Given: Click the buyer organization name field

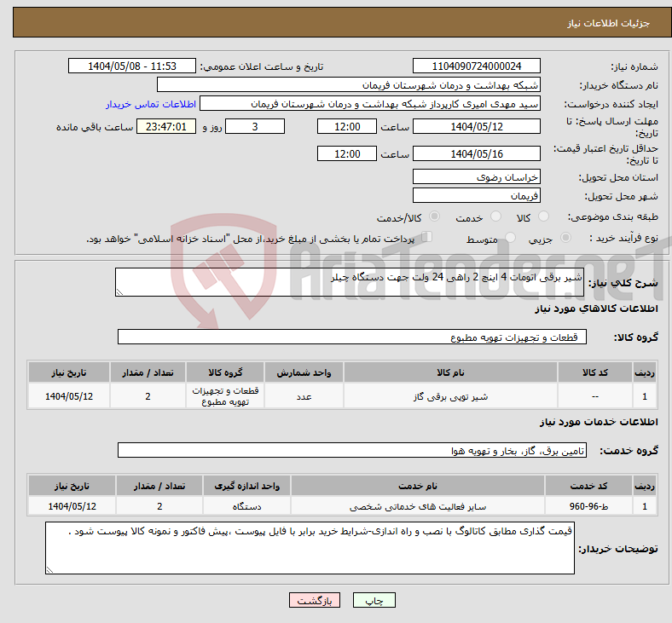Looking at the screenshot, I should pos(349,84).
